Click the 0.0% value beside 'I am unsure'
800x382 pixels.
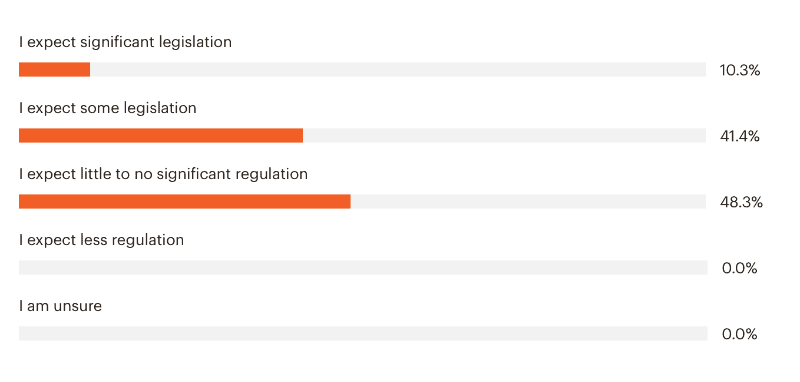point(739,335)
